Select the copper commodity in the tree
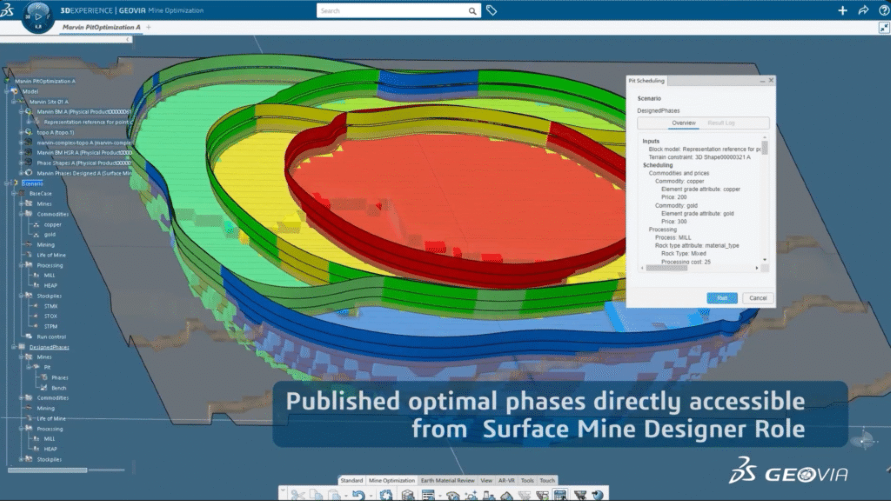 pos(53,224)
